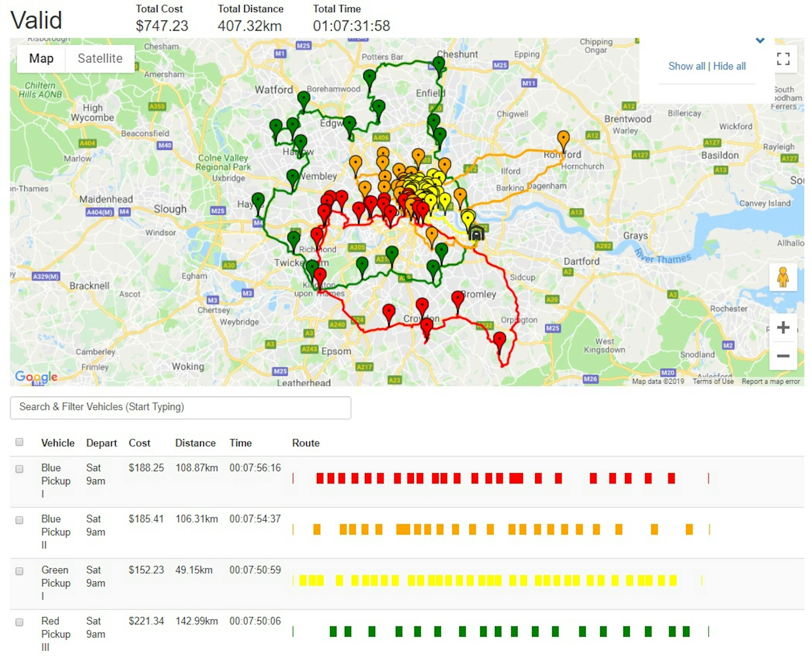812x671 pixels.
Task: Check the Blue Pickup II row checkbox
Action: tap(19, 520)
